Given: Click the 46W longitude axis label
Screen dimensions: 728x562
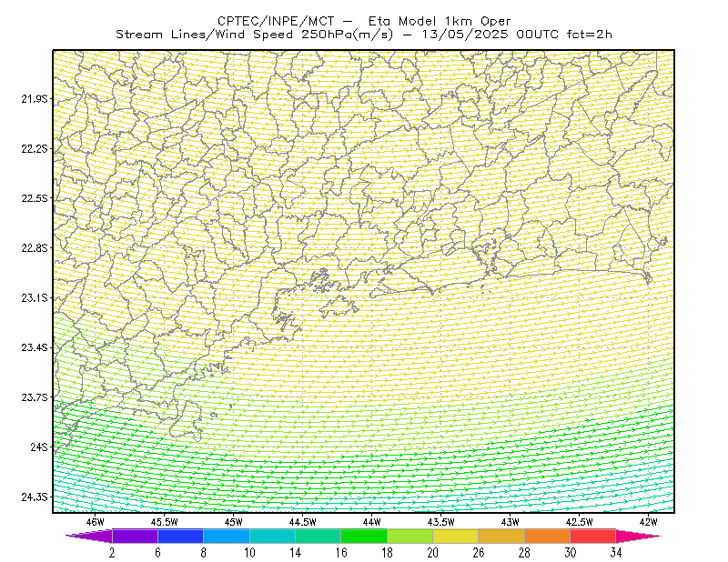Looking at the screenshot, I should click(x=96, y=522).
